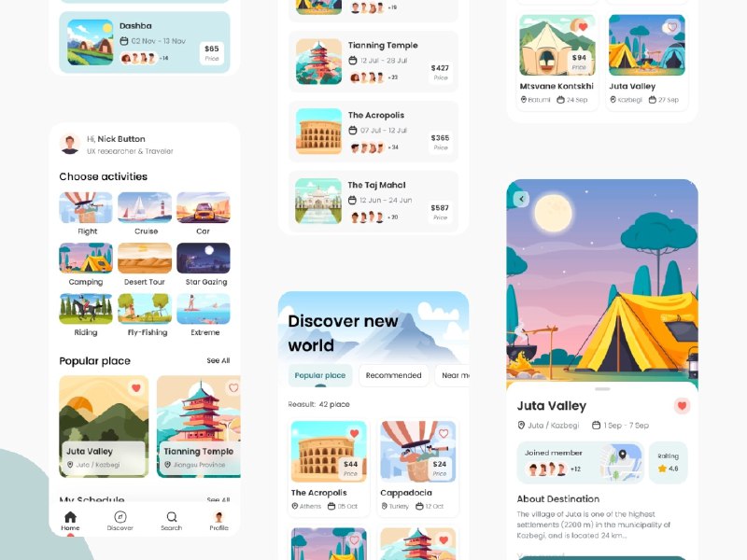
Task: Click See All next to Popular place
Action: pos(218,360)
